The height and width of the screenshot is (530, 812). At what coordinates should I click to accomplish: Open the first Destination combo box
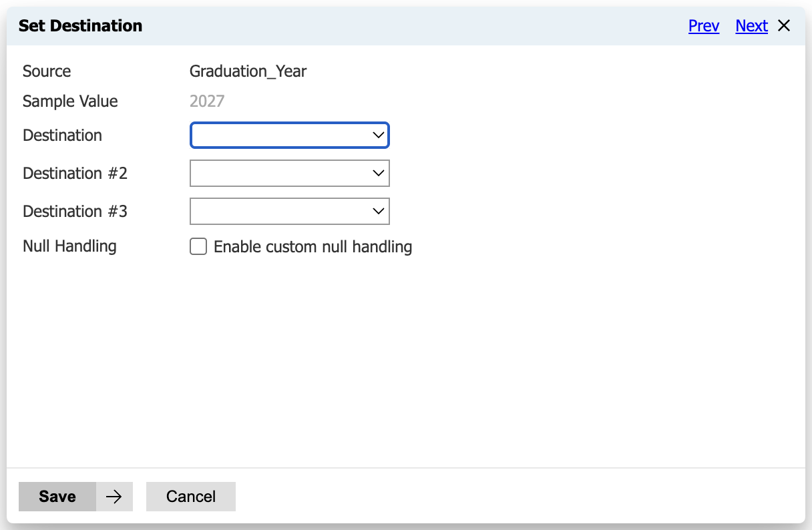point(282,136)
